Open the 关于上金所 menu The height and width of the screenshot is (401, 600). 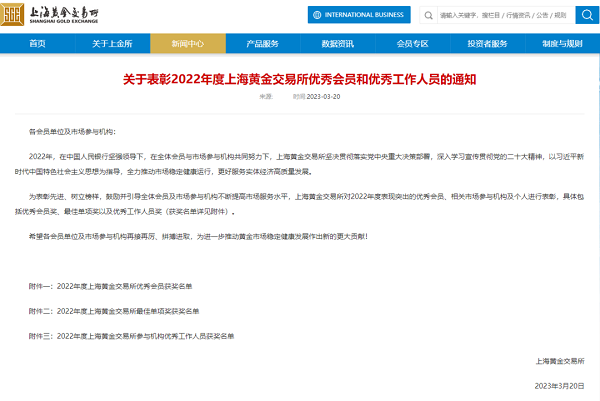(x=112, y=44)
